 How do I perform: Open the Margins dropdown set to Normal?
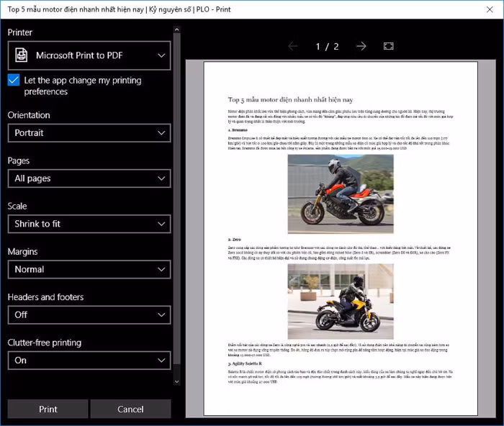(x=89, y=269)
